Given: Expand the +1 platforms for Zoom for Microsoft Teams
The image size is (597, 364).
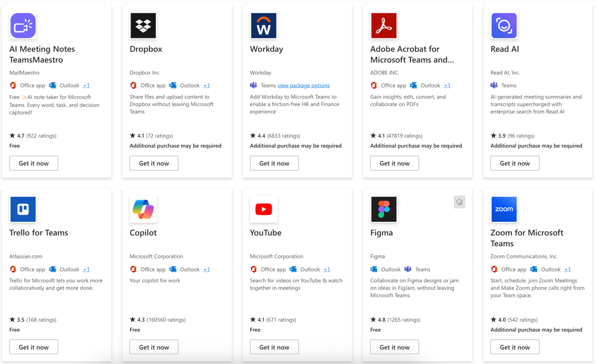Looking at the screenshot, I should (568, 269).
